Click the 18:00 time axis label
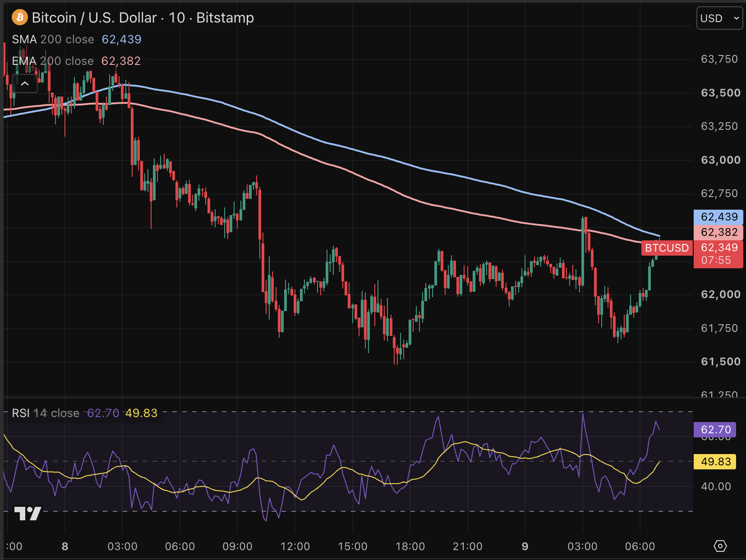746x560 pixels. click(410, 546)
